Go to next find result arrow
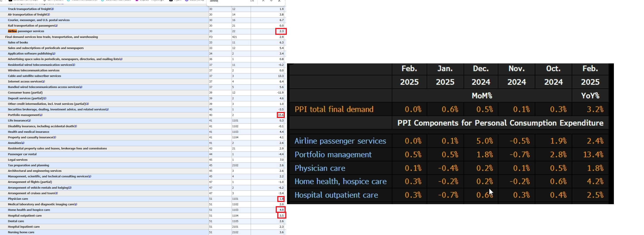This screenshot has width=644, height=235. point(271,1)
